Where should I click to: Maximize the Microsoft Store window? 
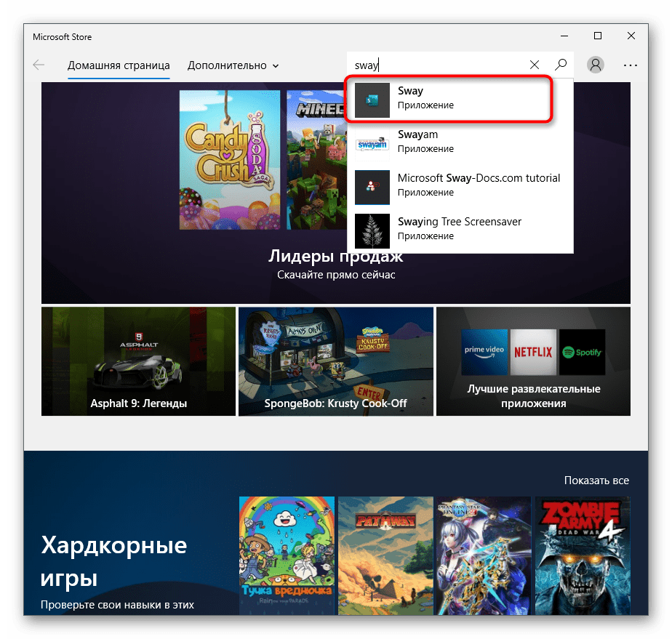598,36
